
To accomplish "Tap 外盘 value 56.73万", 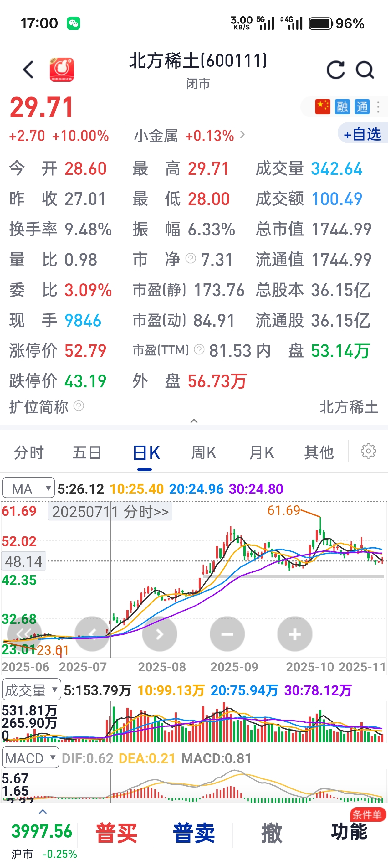I will (x=217, y=381).
